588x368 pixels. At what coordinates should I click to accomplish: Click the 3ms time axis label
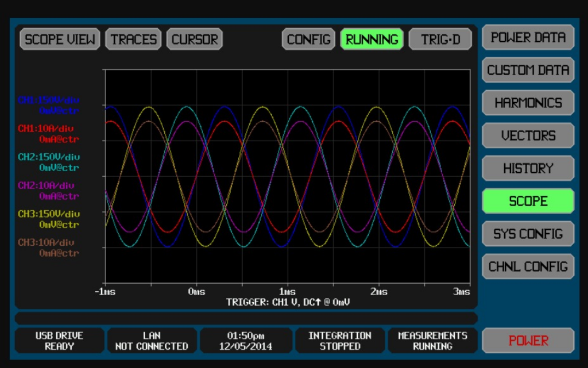click(x=461, y=291)
